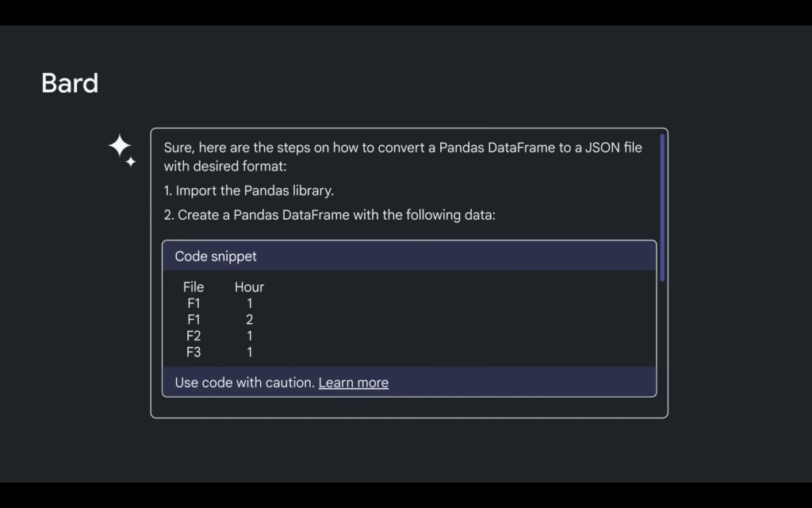Click the 'Import the Pandas library' step
812x508 pixels.
(x=249, y=191)
